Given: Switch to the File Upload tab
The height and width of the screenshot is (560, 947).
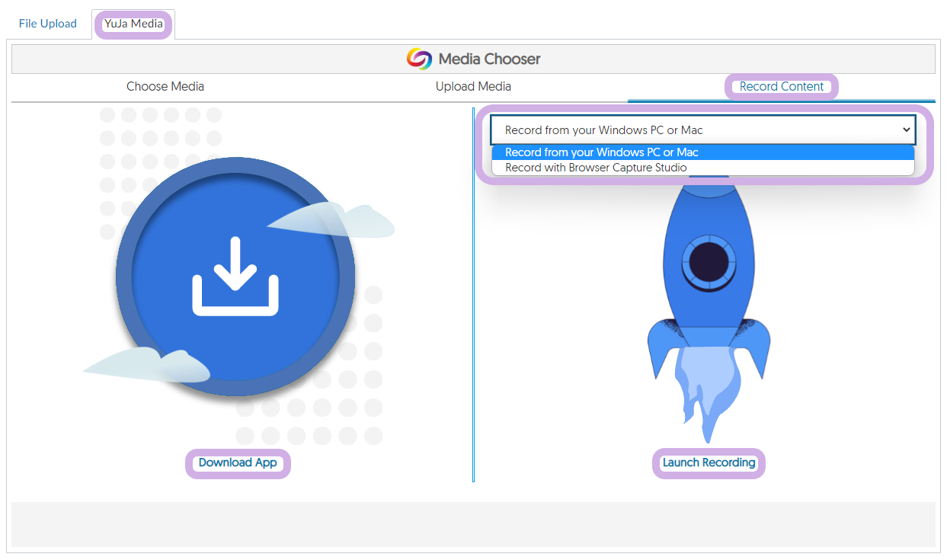Looking at the screenshot, I should pyautogui.click(x=48, y=24).
